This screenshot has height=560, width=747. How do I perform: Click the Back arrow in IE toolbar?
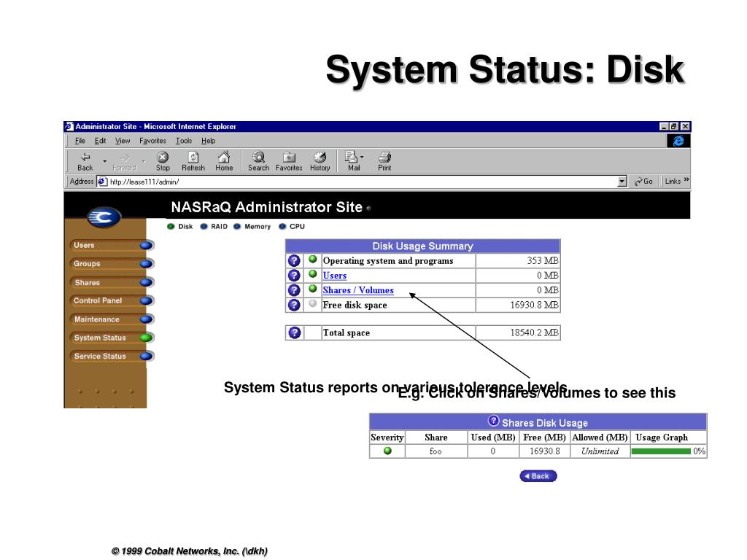(85, 161)
